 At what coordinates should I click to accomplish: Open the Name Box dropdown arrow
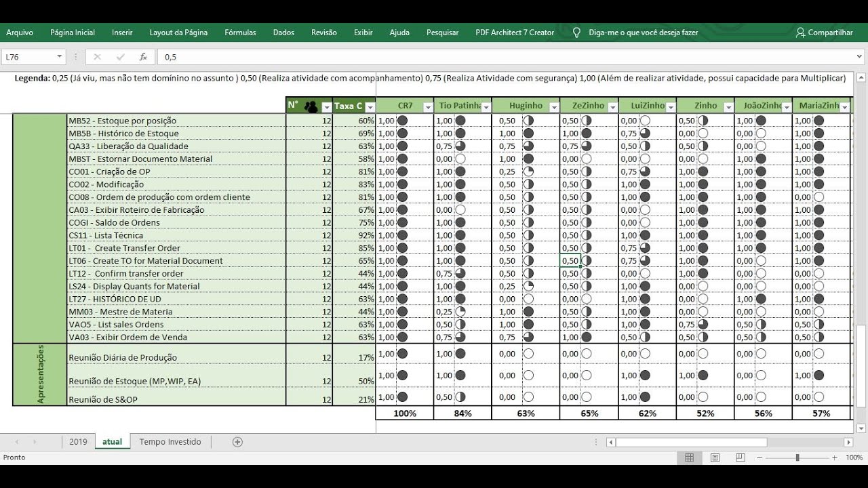tap(60, 57)
